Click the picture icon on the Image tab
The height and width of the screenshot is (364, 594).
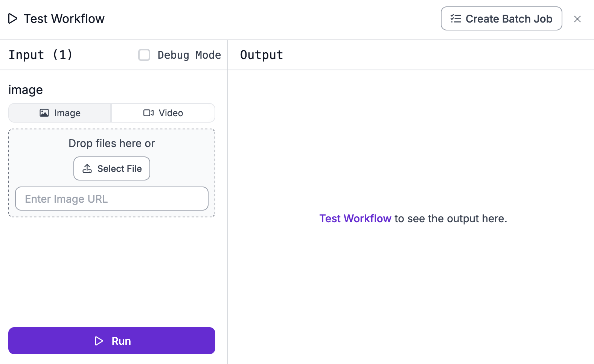[x=44, y=113]
